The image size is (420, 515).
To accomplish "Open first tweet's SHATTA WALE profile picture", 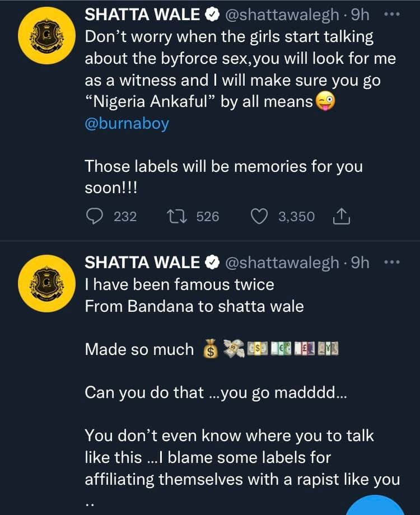I will coord(46,35).
